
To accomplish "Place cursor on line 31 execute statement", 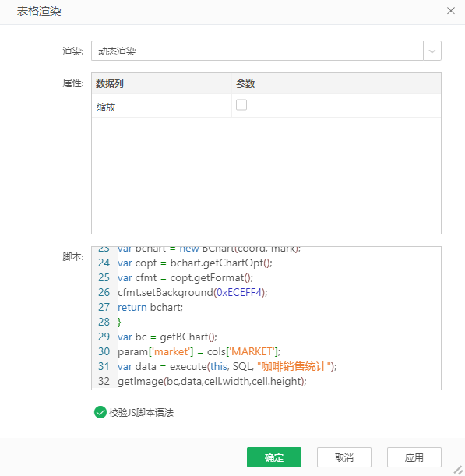I will tap(227, 366).
